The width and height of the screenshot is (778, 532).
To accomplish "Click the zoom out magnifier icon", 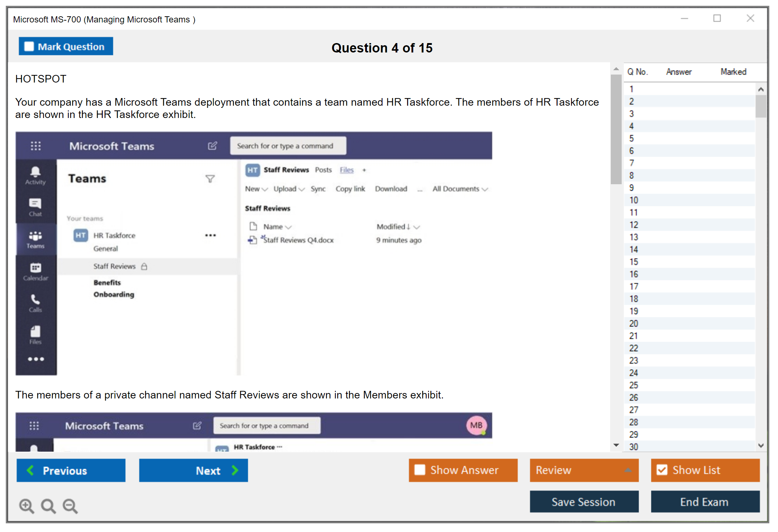I will pyautogui.click(x=70, y=506).
